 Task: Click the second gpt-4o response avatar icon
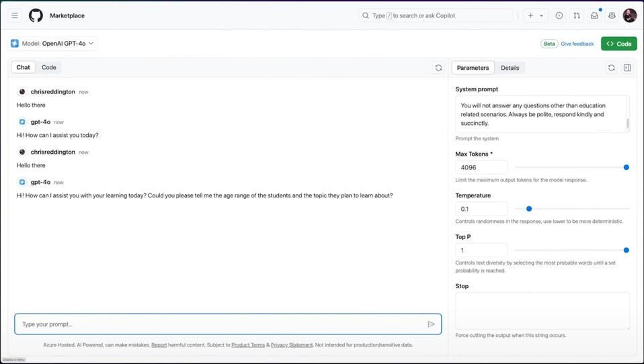pyautogui.click(x=22, y=182)
